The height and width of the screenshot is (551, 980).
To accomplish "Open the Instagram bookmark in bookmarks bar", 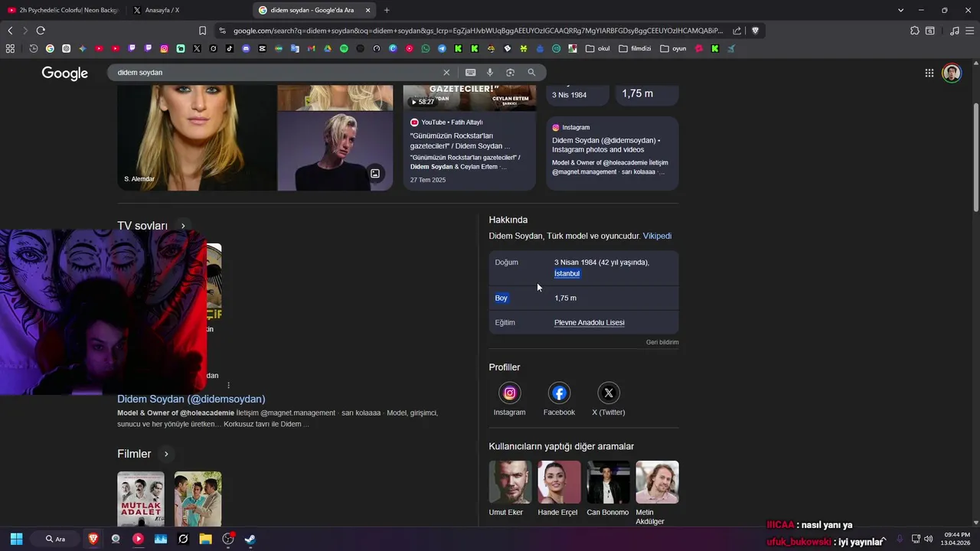I will [164, 48].
